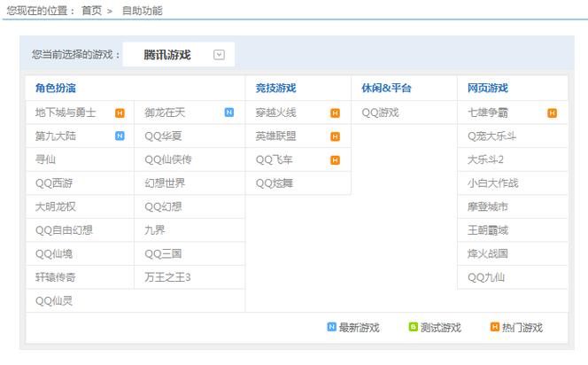Viewport: 588px width, 365px height.
Task: Choose the game 英雄联盟
Action: click(x=275, y=136)
